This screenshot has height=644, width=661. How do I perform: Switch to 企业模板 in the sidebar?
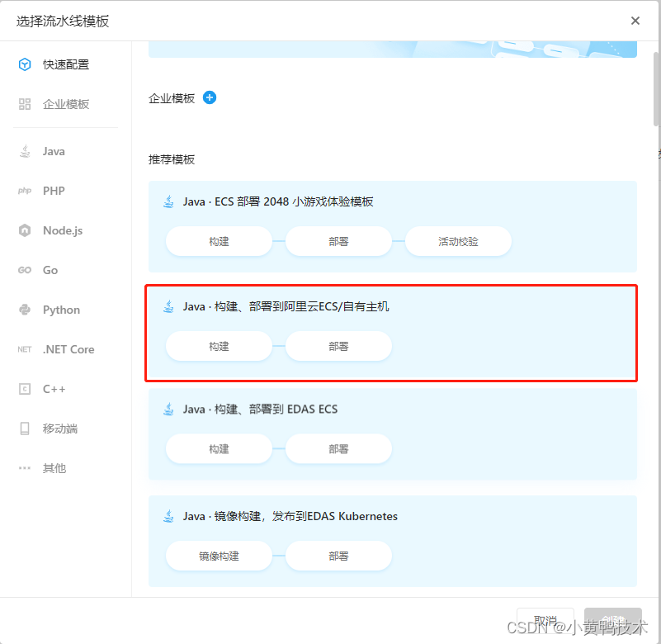[66, 104]
